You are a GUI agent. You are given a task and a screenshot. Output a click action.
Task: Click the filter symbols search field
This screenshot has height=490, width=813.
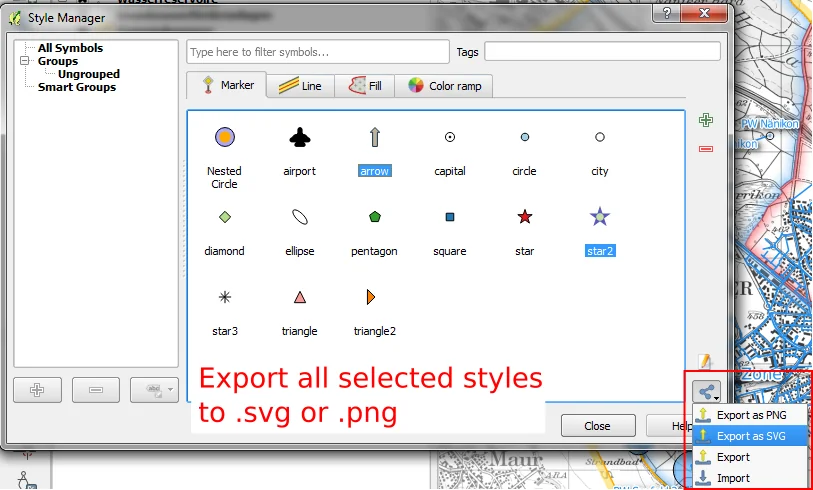317,52
